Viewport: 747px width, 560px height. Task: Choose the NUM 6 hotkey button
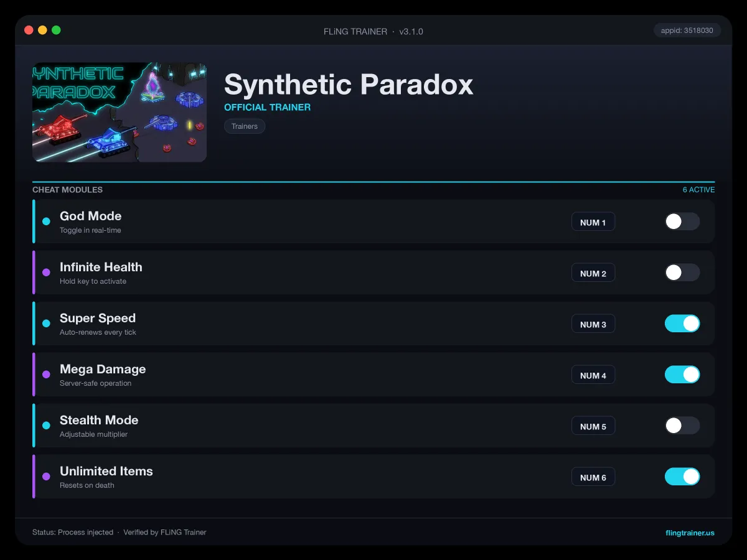point(593,477)
